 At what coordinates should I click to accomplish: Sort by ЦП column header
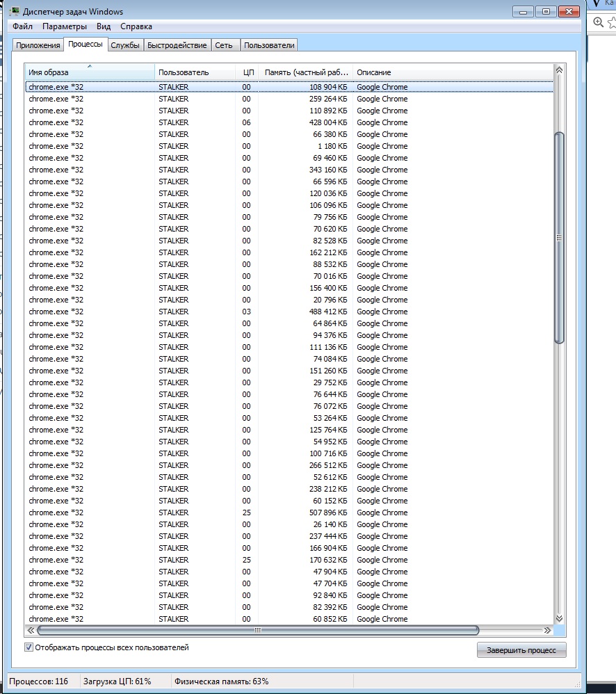coord(247,72)
